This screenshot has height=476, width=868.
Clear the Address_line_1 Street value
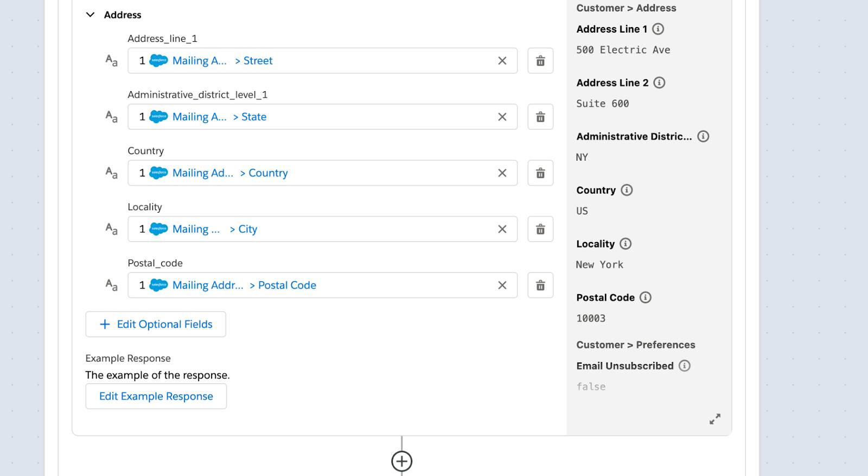point(502,61)
